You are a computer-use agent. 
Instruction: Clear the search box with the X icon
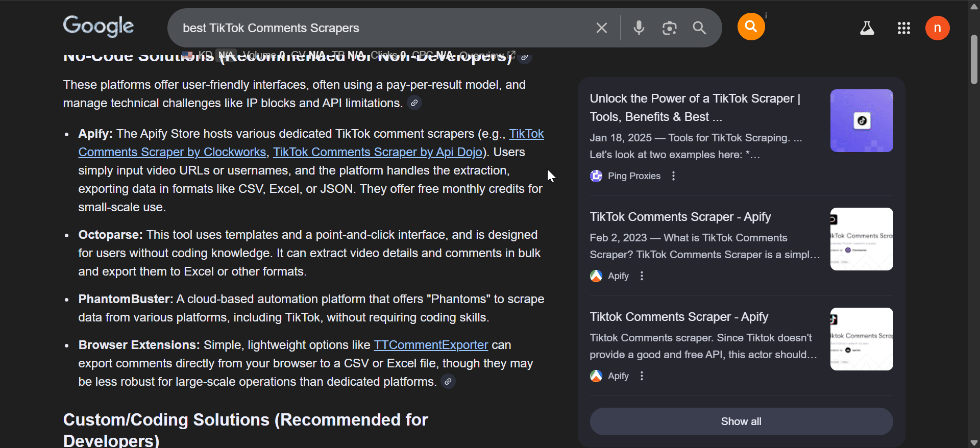pyautogui.click(x=601, y=28)
